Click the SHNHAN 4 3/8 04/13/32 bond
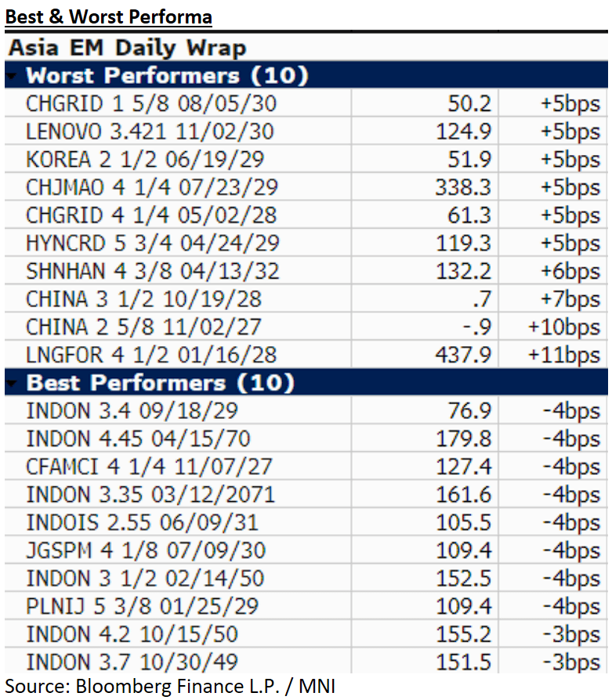Viewport: 612px width, 700px height. [x=152, y=271]
